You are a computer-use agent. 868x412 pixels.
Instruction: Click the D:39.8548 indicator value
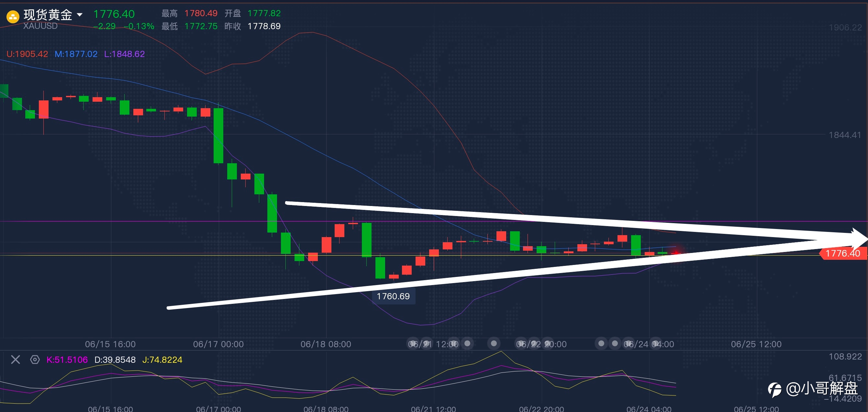click(115, 360)
